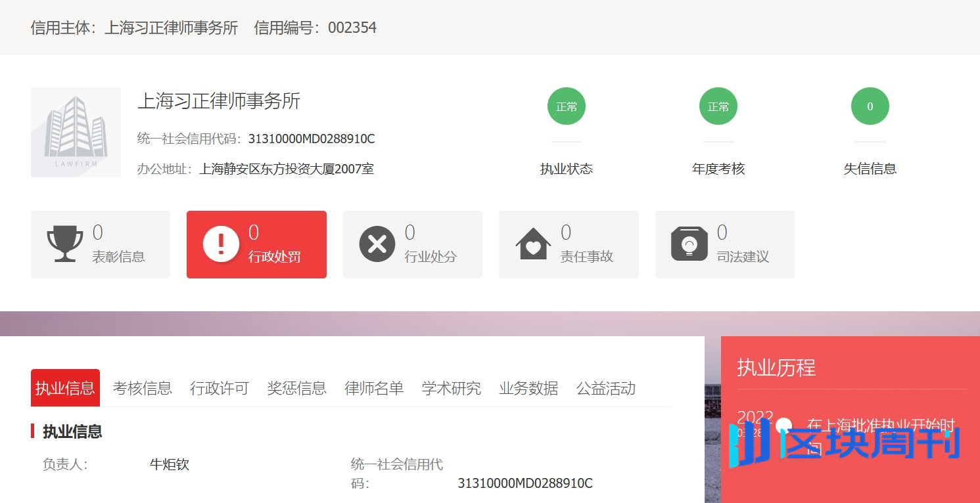Open the 行政处罚 card label

click(x=275, y=257)
